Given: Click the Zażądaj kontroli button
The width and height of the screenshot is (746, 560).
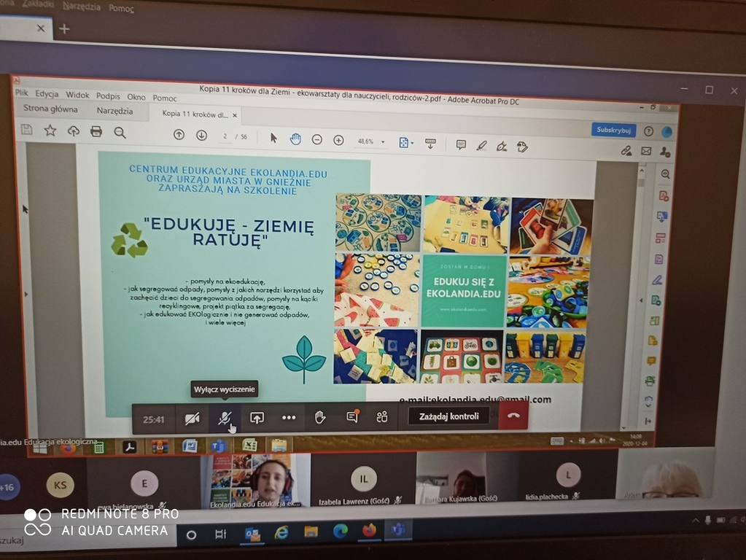Looking at the screenshot, I should (448, 416).
